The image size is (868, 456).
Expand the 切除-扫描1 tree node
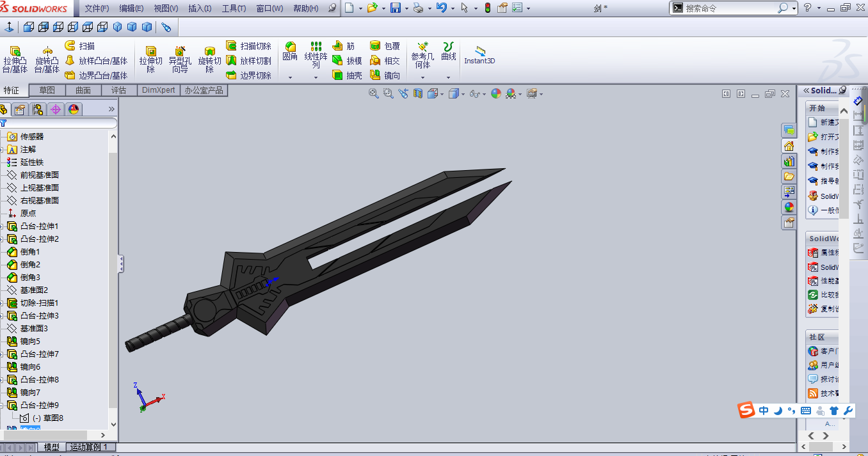(3, 303)
